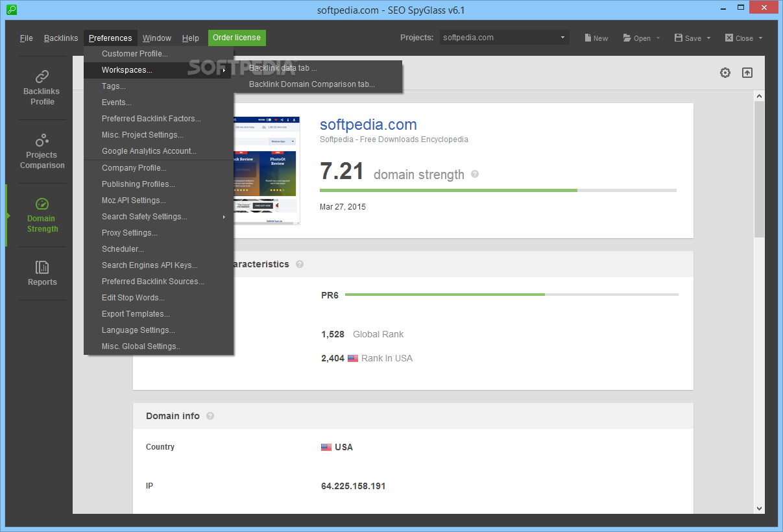The width and height of the screenshot is (783, 532).
Task: Choose Events... menu entry
Action: (x=158, y=103)
